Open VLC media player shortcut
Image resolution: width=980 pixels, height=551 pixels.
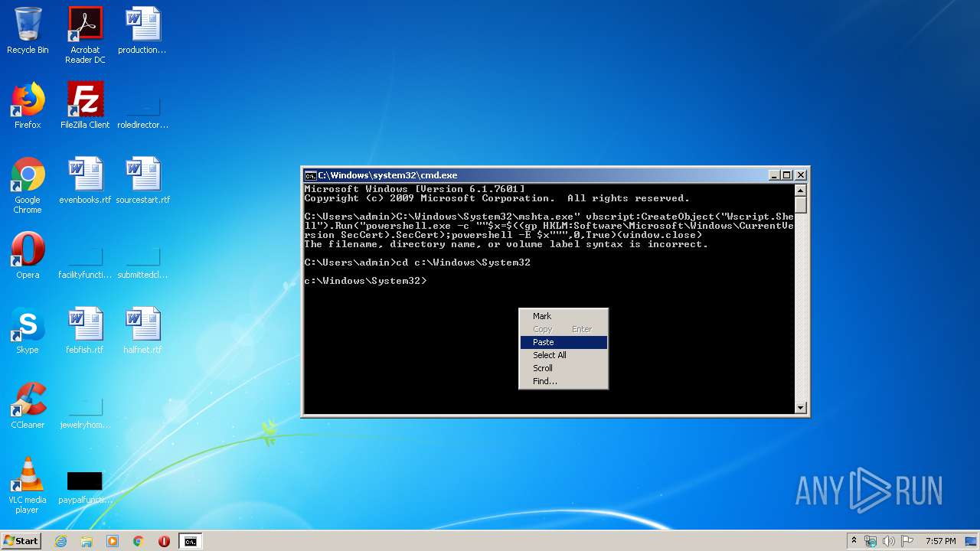point(28,485)
